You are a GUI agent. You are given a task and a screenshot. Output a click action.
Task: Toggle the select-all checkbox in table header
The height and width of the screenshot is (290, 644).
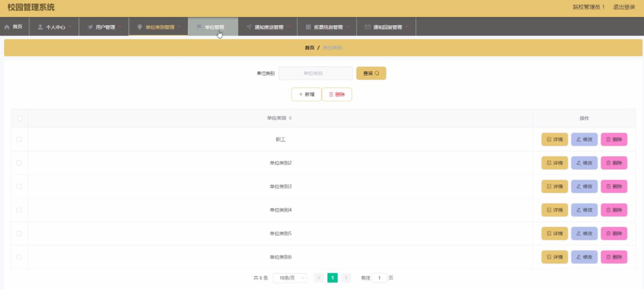[20, 118]
